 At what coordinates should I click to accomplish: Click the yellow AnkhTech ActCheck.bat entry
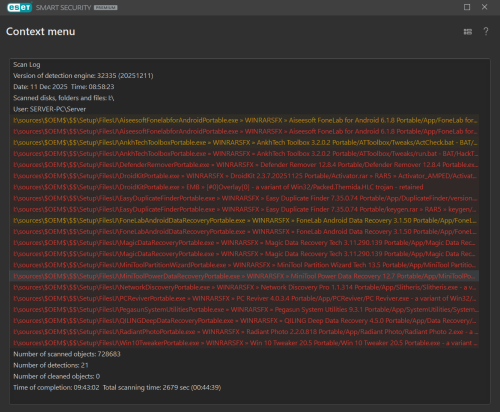click(244, 142)
